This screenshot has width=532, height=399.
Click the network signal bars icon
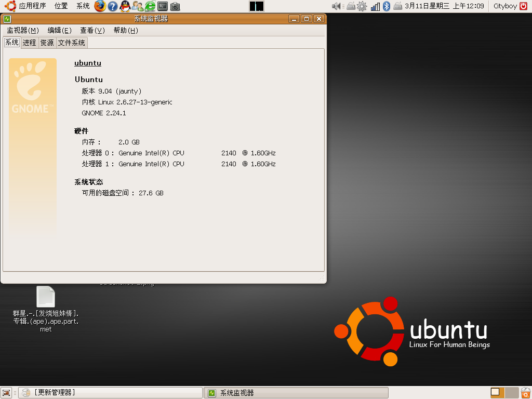pyautogui.click(x=375, y=6)
